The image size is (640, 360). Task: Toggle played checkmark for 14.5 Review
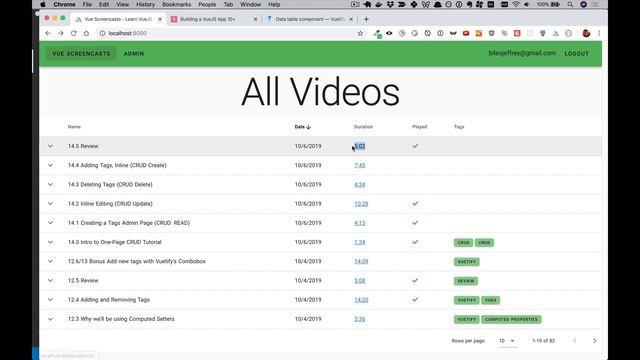pos(415,146)
